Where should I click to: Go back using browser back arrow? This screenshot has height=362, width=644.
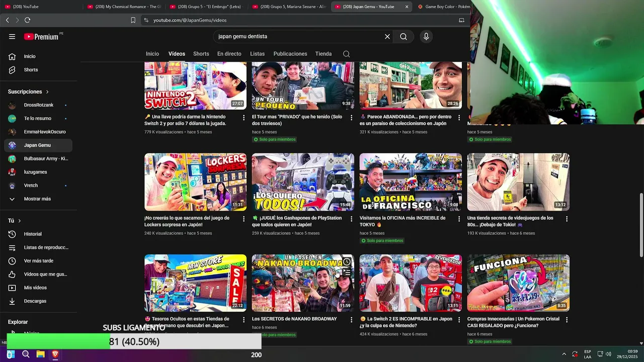click(x=7, y=20)
